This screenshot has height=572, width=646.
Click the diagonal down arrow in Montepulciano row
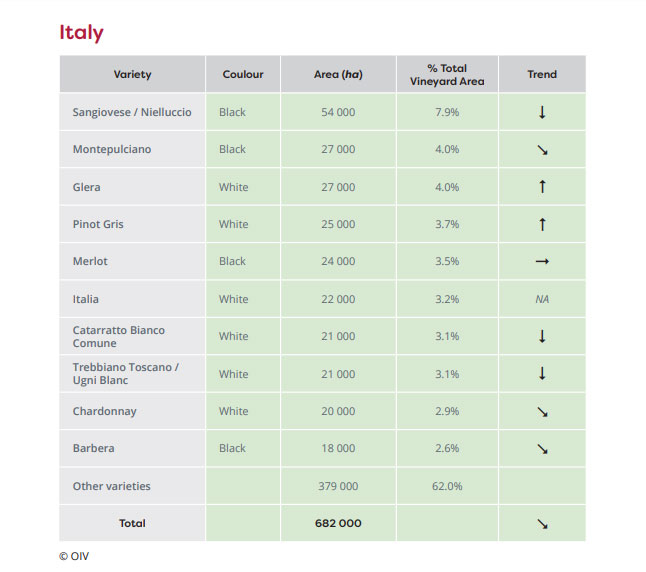point(542,150)
